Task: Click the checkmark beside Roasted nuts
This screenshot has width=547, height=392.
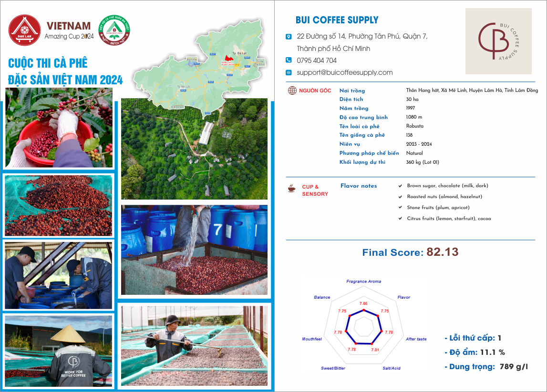Action: coord(400,197)
